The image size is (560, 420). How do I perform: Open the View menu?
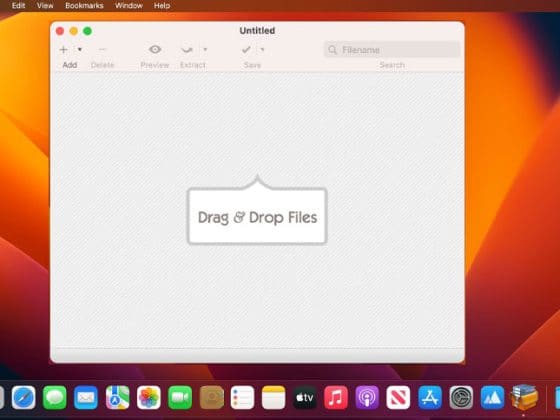tap(45, 6)
